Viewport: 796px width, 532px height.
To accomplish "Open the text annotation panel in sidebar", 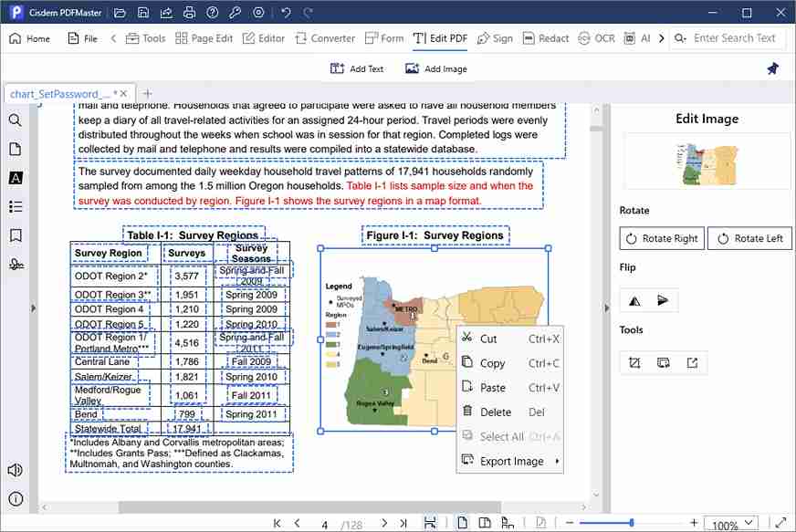I will [x=16, y=178].
